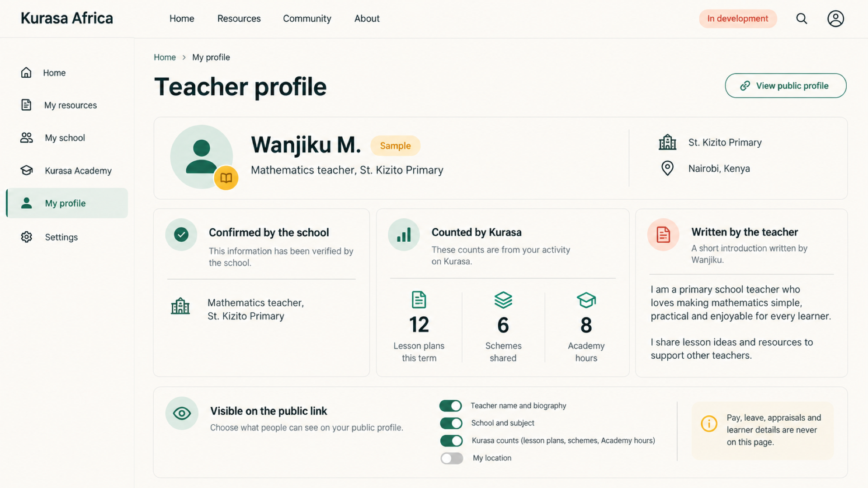Click the breadcrumb chevron separator after Home

click(184, 57)
